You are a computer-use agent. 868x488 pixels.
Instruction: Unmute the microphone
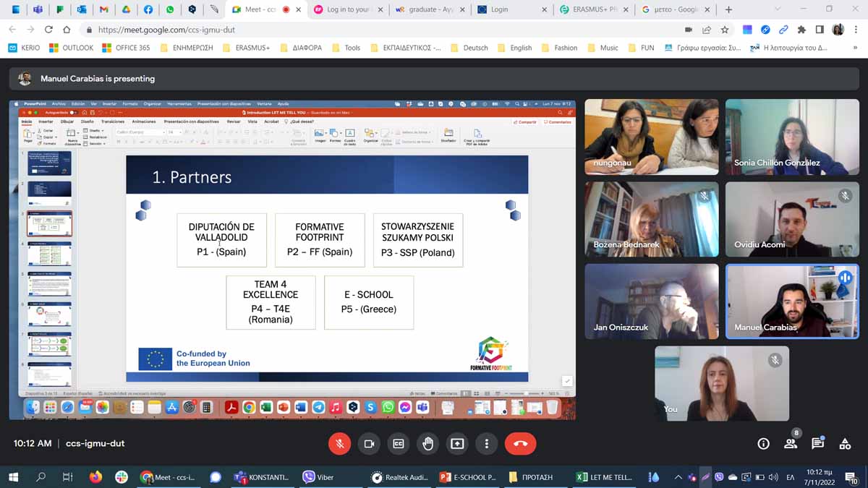point(339,443)
